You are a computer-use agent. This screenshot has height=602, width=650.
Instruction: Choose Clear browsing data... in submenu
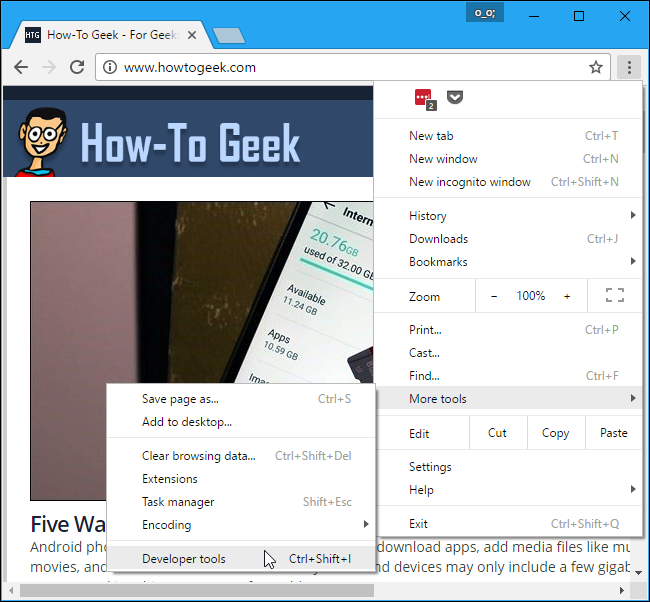point(241,456)
